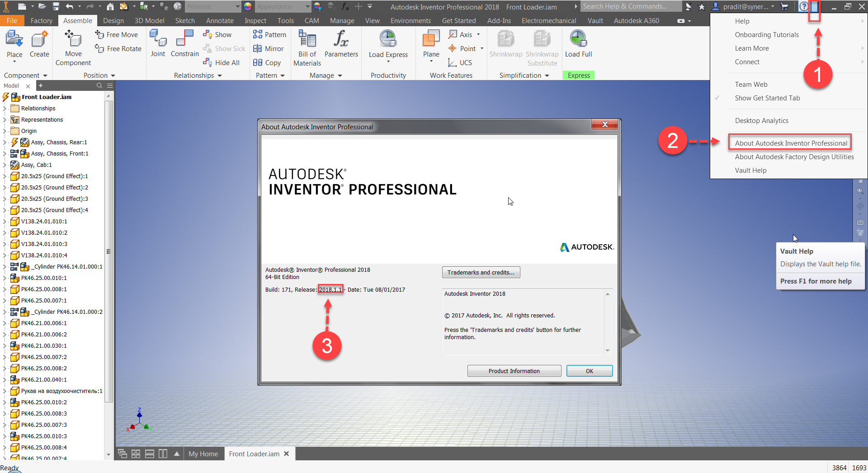Expand the Assy, Cab:1 node
This screenshot has height=473, width=868.
5,165
